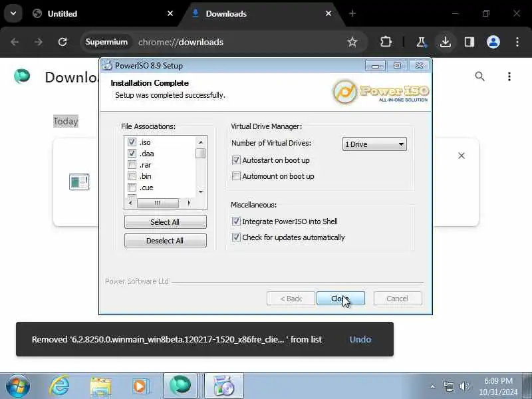Click Supermium browser taskbar icon
Screen dimensions: 532x399
click(180, 386)
